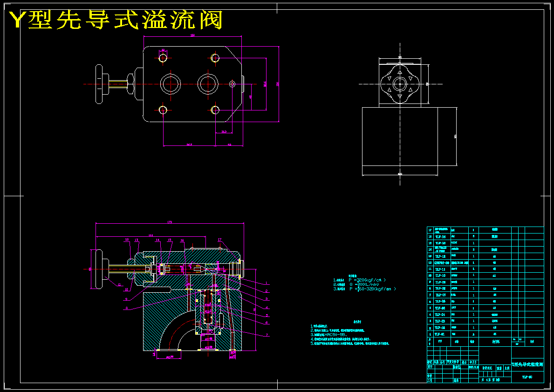This screenshot has width=554, height=392.
Task: Click the yellow title Y型先导式溢流阀
Action: [x=116, y=20]
